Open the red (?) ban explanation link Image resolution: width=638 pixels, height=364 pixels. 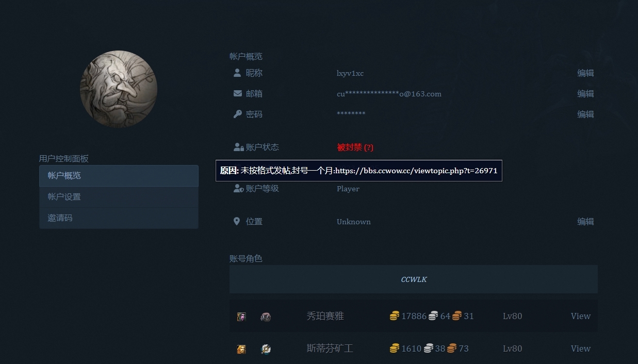click(368, 147)
